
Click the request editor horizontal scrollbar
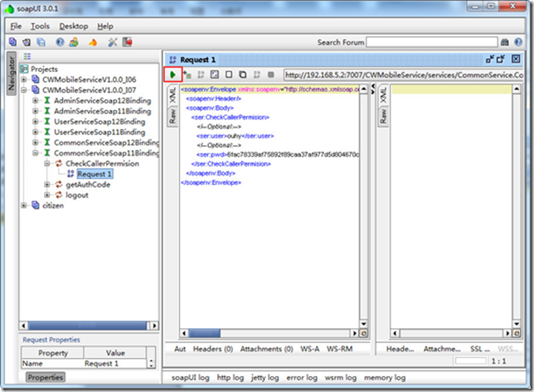[x=265, y=332]
